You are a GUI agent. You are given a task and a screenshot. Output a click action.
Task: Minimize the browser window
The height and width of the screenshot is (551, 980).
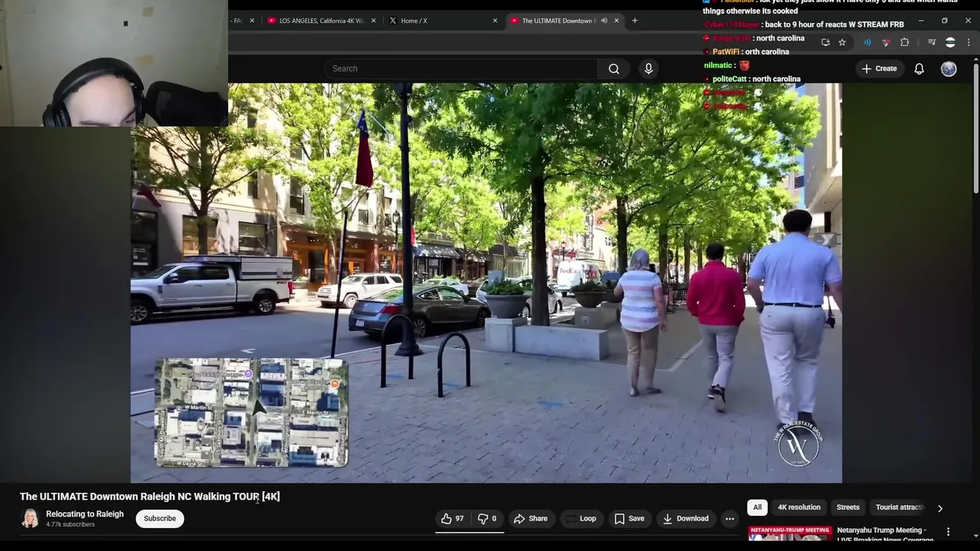click(x=921, y=21)
